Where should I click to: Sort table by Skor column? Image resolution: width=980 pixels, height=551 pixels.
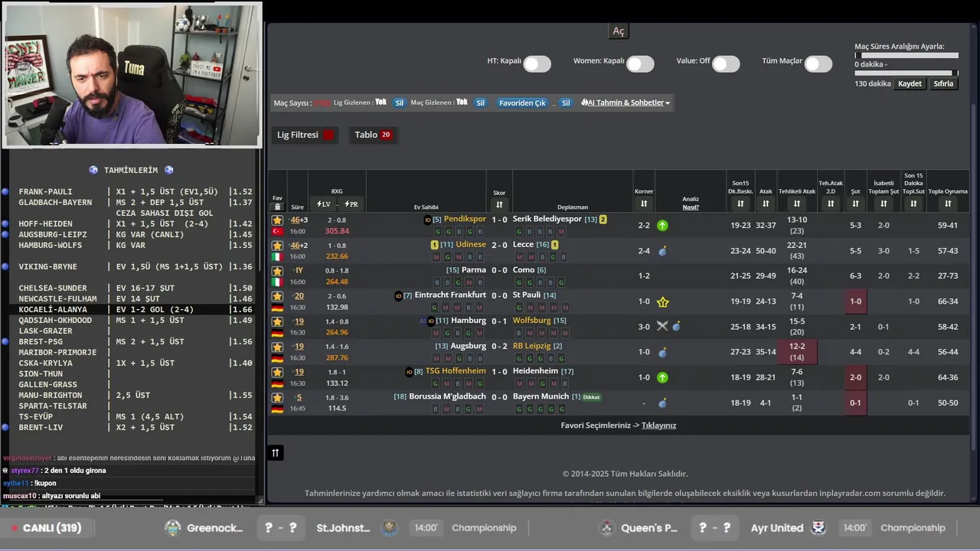tap(499, 204)
